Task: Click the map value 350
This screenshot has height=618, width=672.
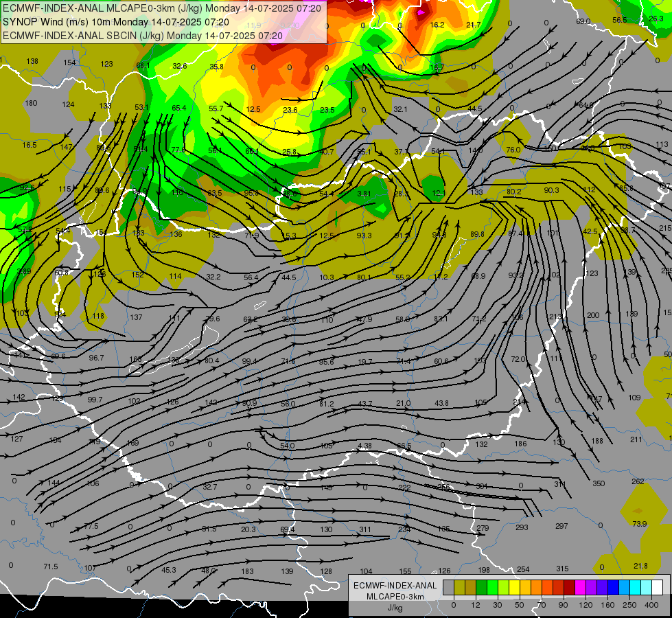Action: pos(599,483)
